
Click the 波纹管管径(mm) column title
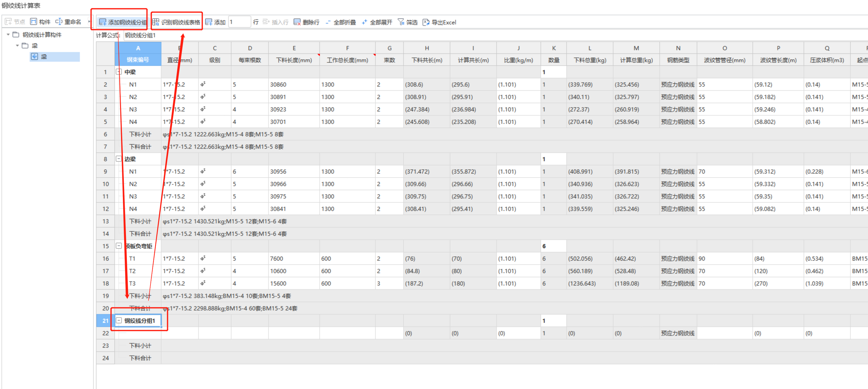click(x=725, y=60)
